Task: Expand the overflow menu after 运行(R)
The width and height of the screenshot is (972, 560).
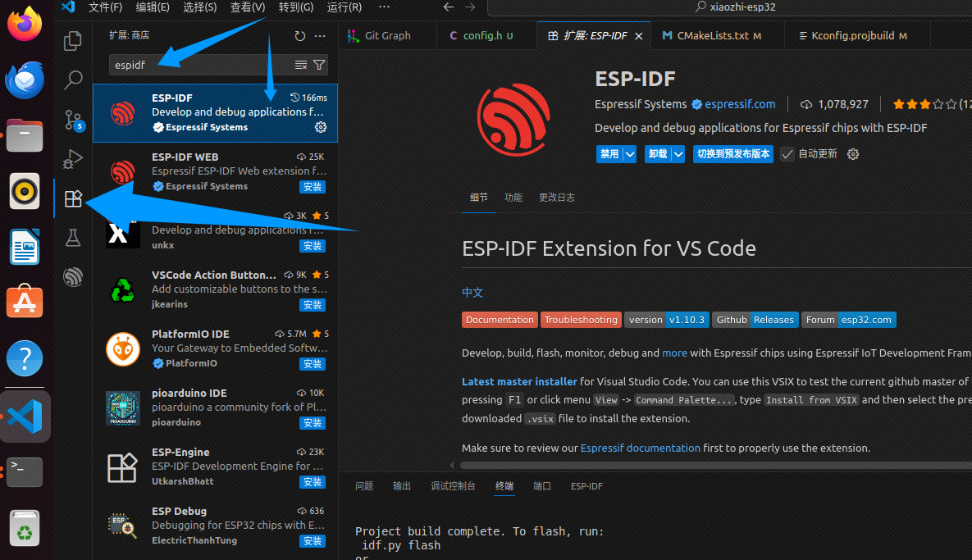Action: click(x=385, y=7)
